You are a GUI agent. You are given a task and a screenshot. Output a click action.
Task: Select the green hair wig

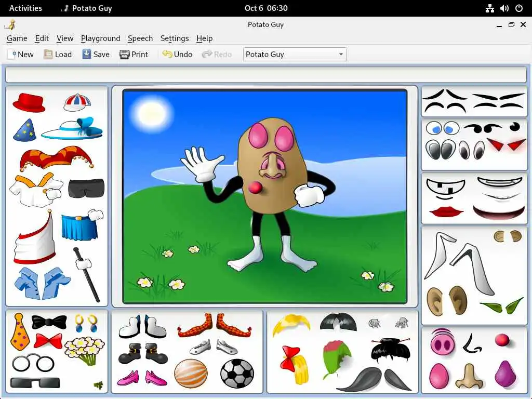pos(337,360)
